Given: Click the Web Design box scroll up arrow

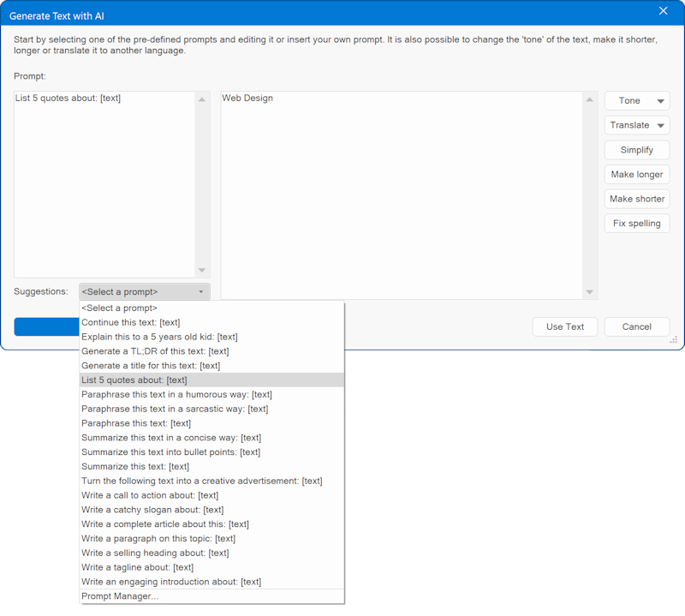Looking at the screenshot, I should [x=590, y=99].
